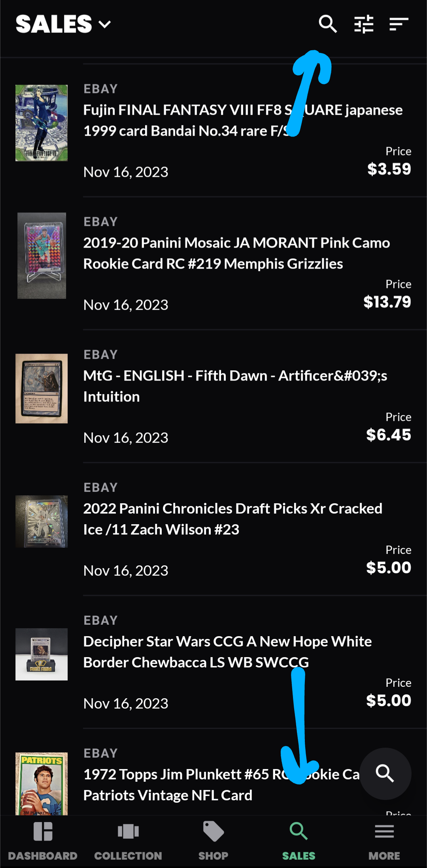Open the filter sliders icon
This screenshot has height=868, width=427.
[x=364, y=24]
